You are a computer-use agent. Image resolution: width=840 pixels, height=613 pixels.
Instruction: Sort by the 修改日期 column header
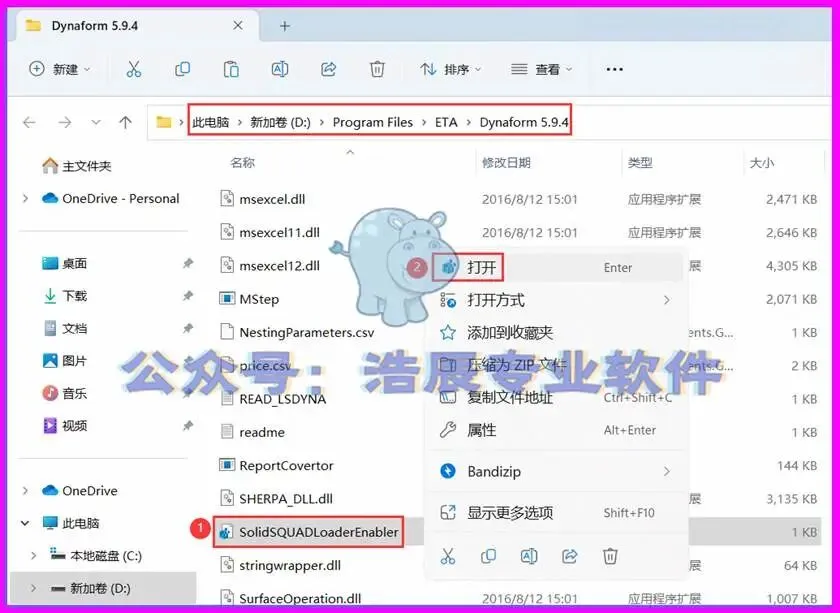(506, 162)
